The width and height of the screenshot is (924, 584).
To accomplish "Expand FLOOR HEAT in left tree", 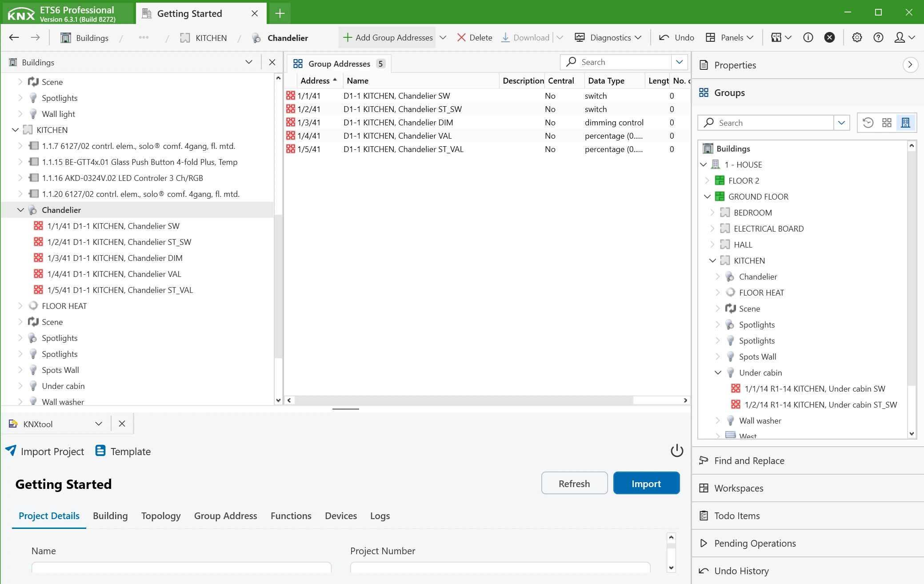I will pos(20,306).
